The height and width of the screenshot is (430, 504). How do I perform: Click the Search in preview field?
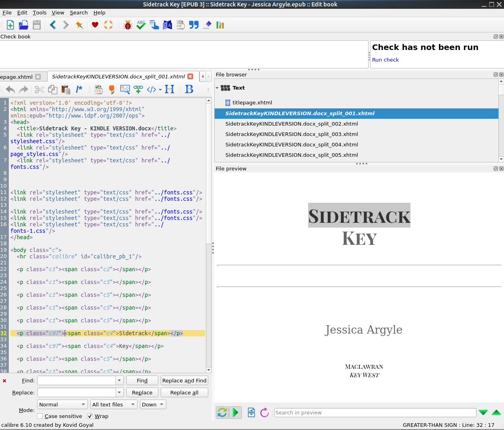(x=375, y=412)
